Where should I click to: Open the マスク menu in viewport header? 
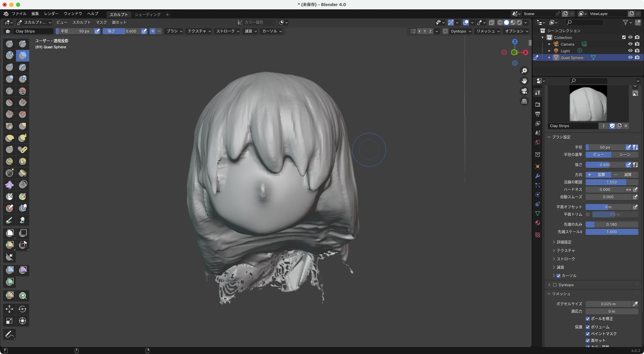click(x=101, y=22)
